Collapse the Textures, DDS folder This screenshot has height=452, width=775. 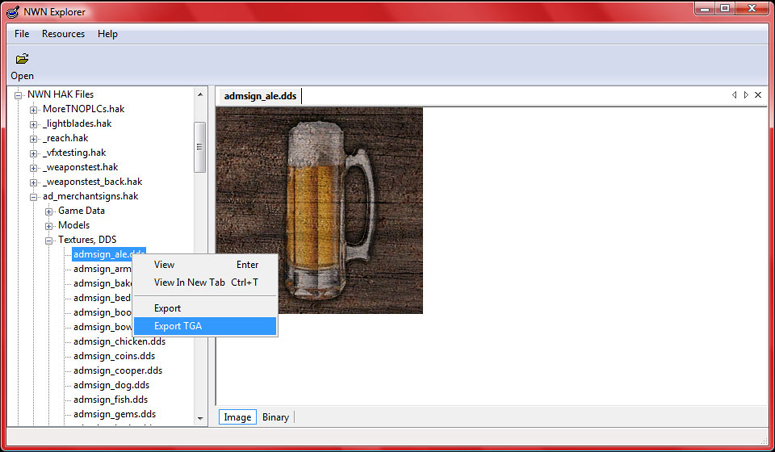[49, 240]
